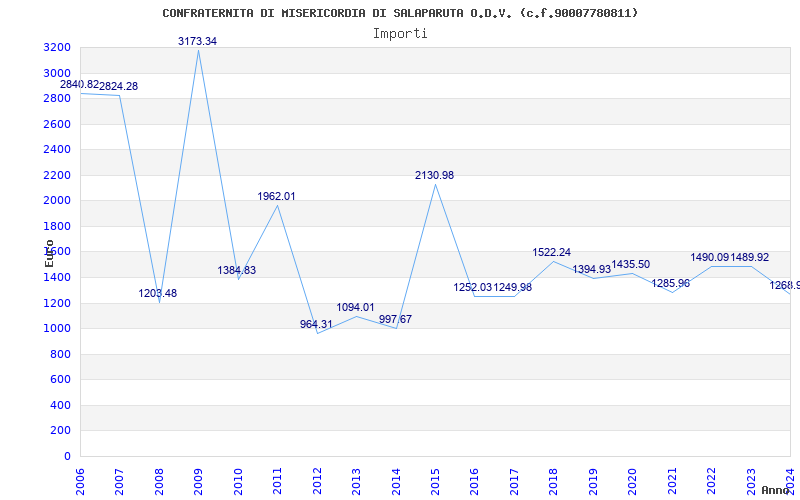
Task: Click the y-axis value 600
Action: point(60,380)
